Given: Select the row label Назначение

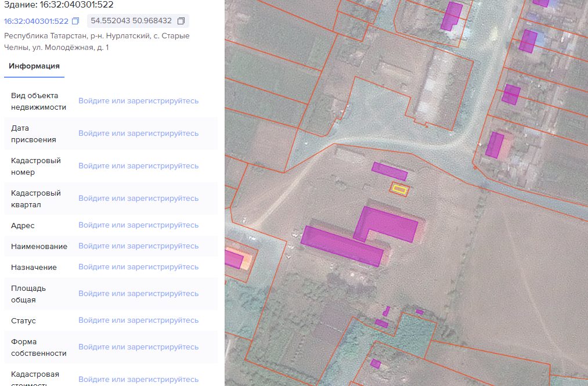Looking at the screenshot, I should coord(34,268).
